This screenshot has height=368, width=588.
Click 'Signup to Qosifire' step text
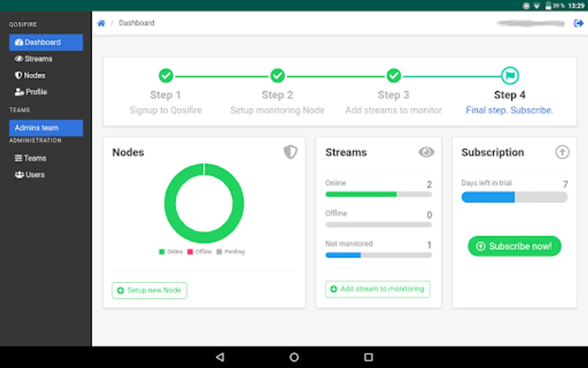coord(166,110)
